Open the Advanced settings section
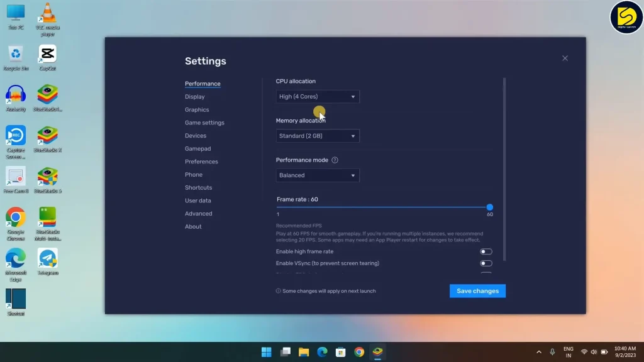This screenshot has width=644, height=362. coord(198,214)
